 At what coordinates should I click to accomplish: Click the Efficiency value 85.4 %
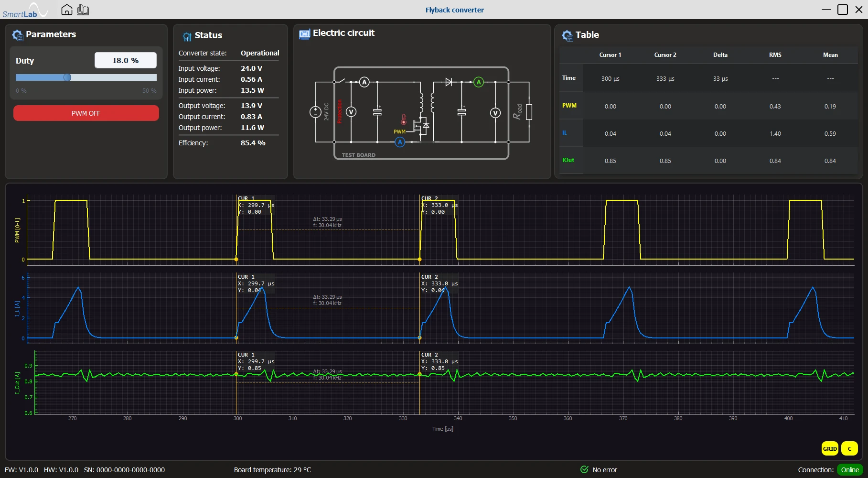coord(253,143)
